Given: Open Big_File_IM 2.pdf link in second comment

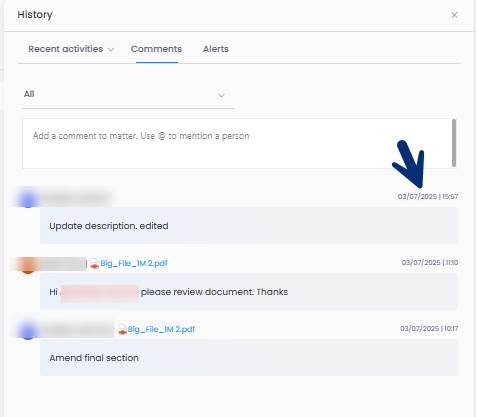Looking at the screenshot, I should pos(134,263).
